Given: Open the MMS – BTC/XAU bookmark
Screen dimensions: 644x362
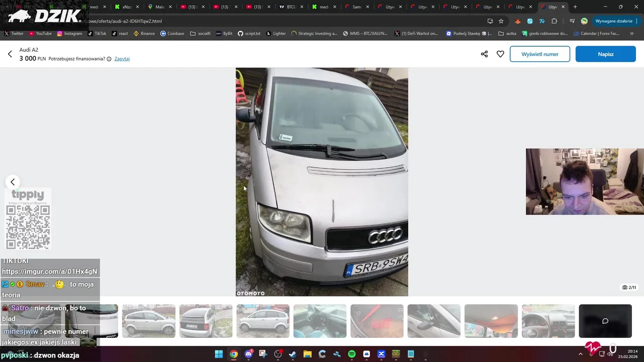Looking at the screenshot, I should (365, 34).
